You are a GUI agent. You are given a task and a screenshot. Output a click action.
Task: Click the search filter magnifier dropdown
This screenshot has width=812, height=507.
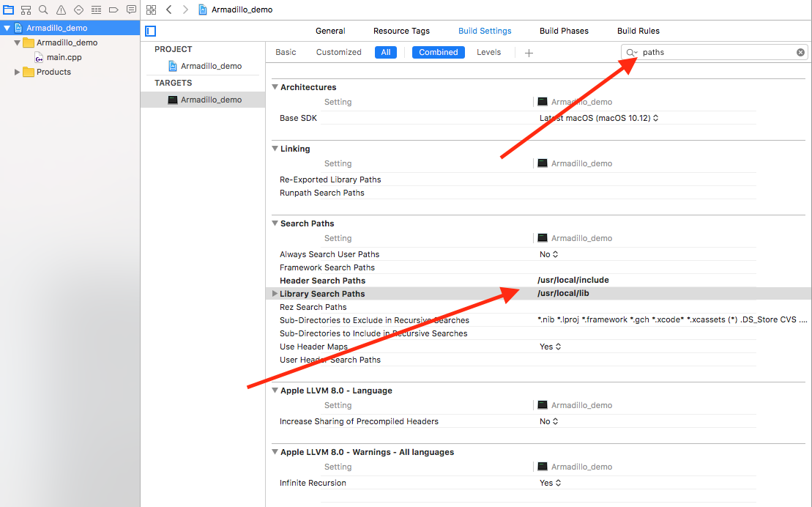click(632, 52)
